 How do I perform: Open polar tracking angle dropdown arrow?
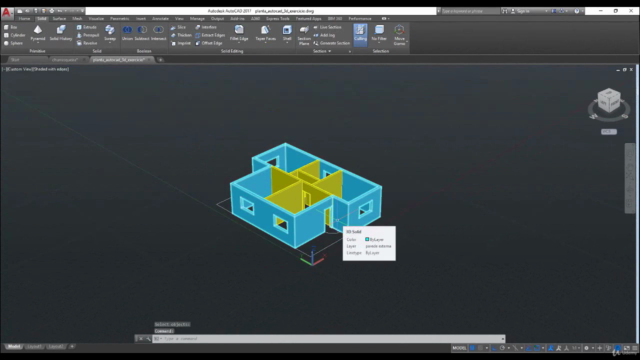(509, 348)
